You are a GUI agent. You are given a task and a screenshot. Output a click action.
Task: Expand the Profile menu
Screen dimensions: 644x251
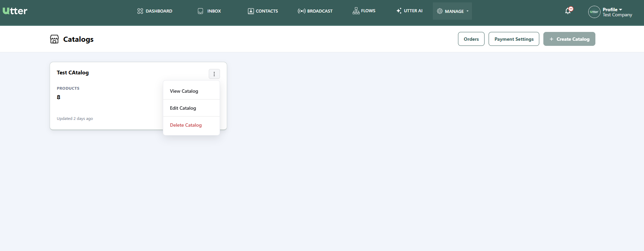click(612, 10)
